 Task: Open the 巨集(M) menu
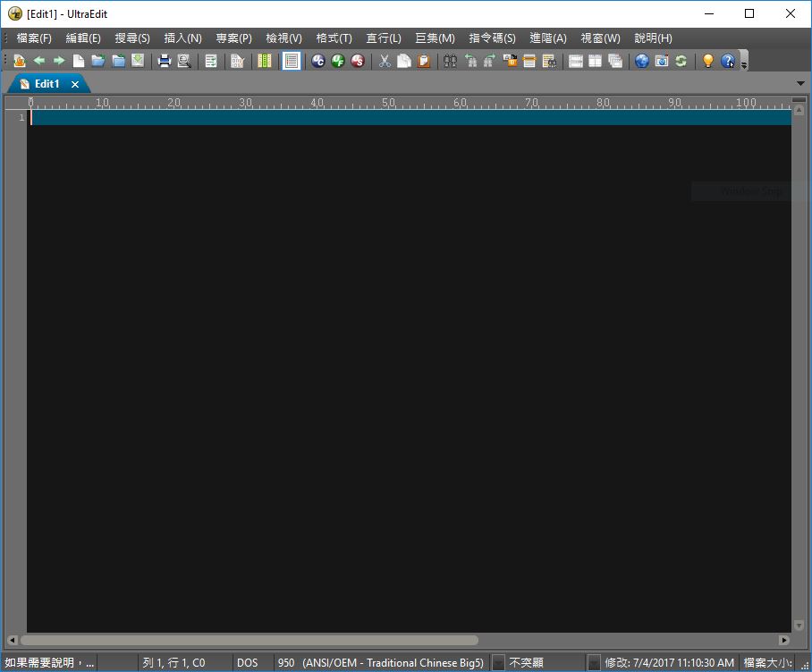(435, 38)
